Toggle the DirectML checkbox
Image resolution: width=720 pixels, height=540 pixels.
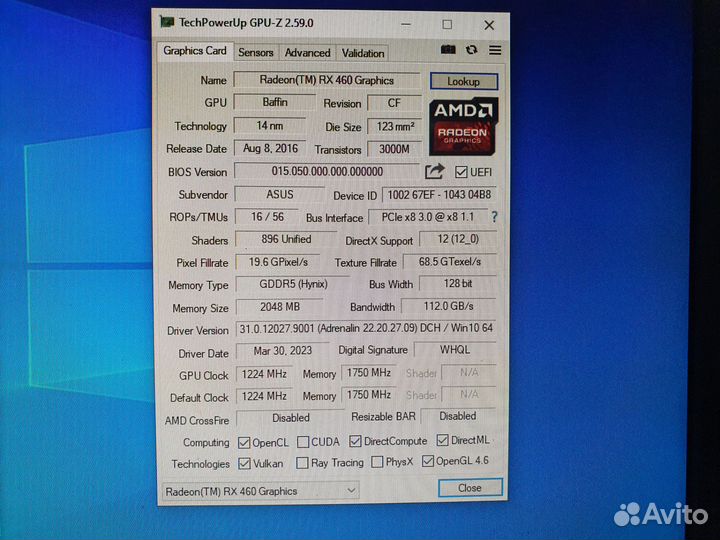pyautogui.click(x=442, y=440)
